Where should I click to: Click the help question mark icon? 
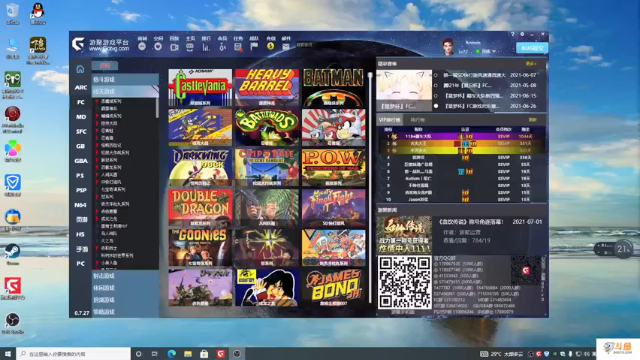pyautogui.click(x=513, y=35)
